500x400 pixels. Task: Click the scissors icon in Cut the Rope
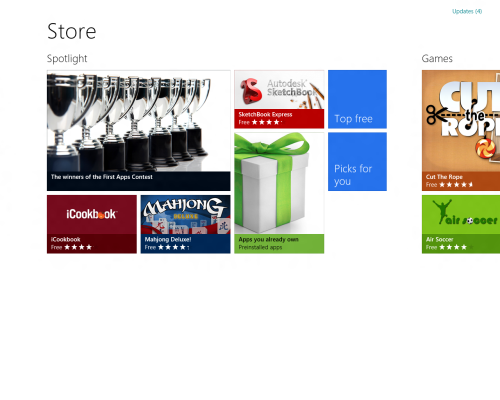pos(433,115)
